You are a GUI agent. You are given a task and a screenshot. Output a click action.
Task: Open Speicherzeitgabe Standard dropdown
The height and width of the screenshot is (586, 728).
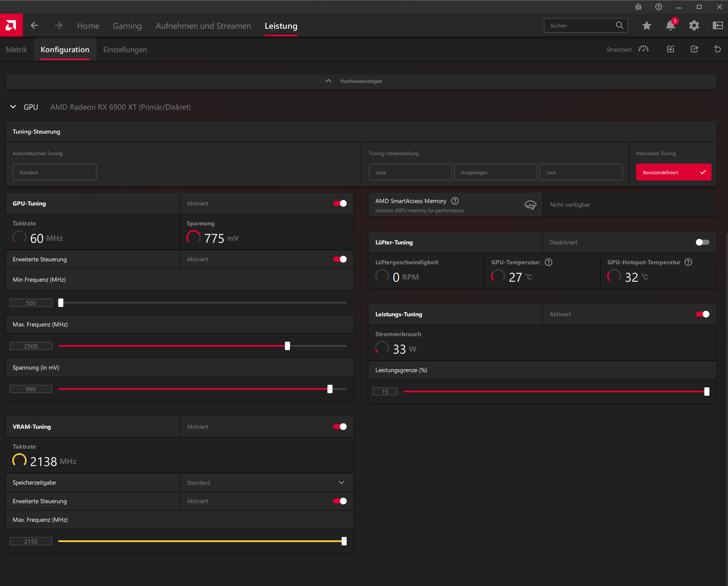pyautogui.click(x=266, y=482)
